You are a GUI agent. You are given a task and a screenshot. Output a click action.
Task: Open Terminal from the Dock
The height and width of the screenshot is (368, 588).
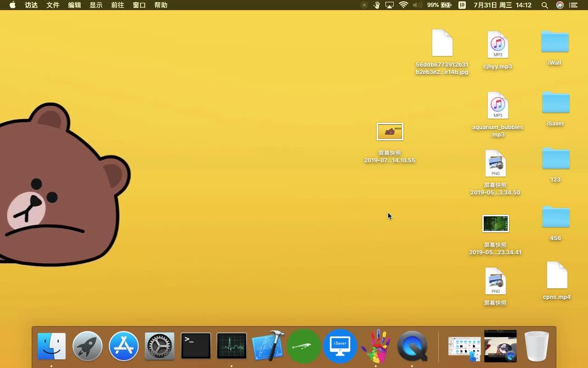196,346
